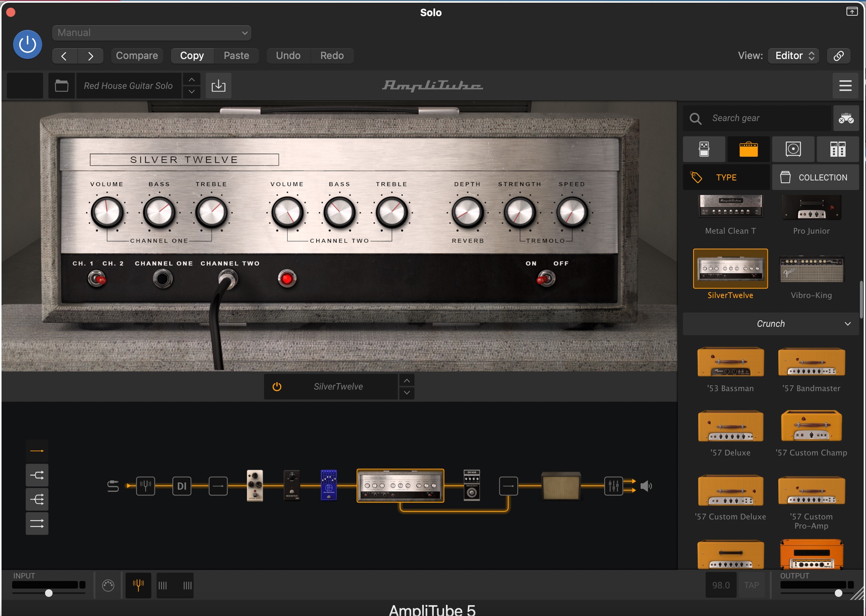The width and height of the screenshot is (866, 616).
Task: Select the cabinet speaker gear category icon
Action: tap(793, 149)
